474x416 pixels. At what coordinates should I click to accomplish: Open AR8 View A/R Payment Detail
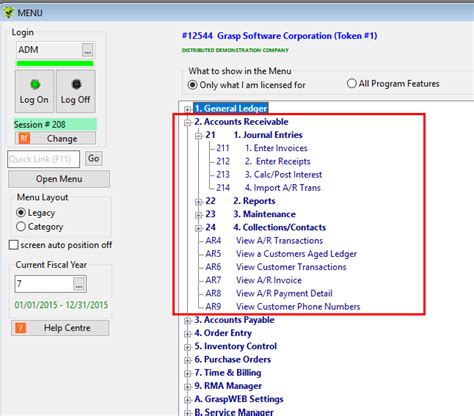[269, 293]
